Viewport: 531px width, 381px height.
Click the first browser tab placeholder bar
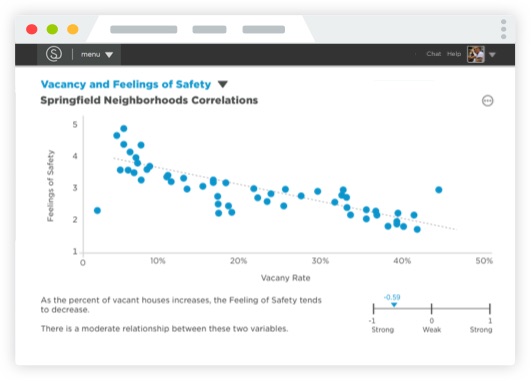(144, 29)
